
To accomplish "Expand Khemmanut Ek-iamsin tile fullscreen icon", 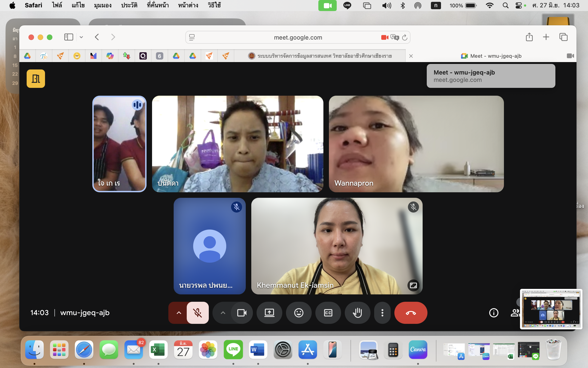I will (413, 285).
